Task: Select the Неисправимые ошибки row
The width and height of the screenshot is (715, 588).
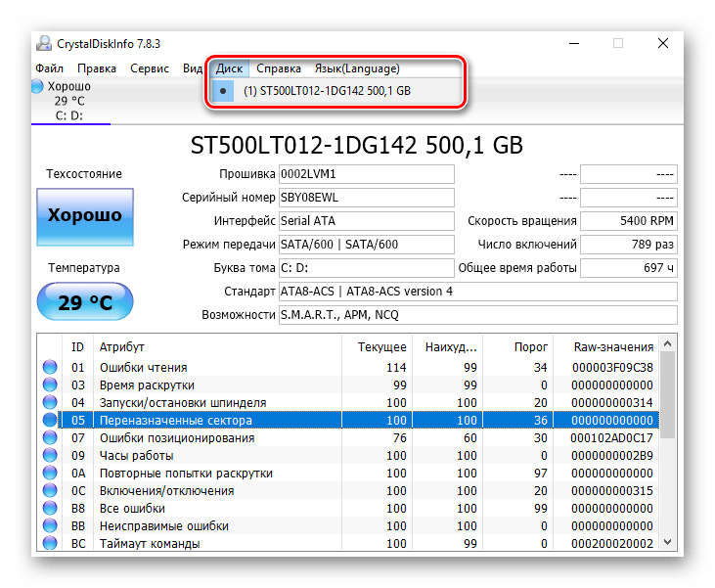Action: pos(348,526)
